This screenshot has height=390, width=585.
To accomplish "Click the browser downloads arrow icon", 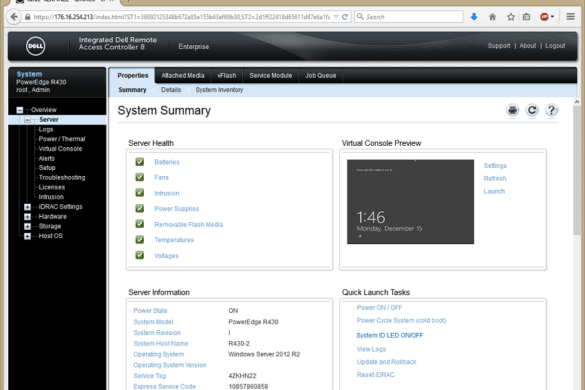I will [x=474, y=17].
